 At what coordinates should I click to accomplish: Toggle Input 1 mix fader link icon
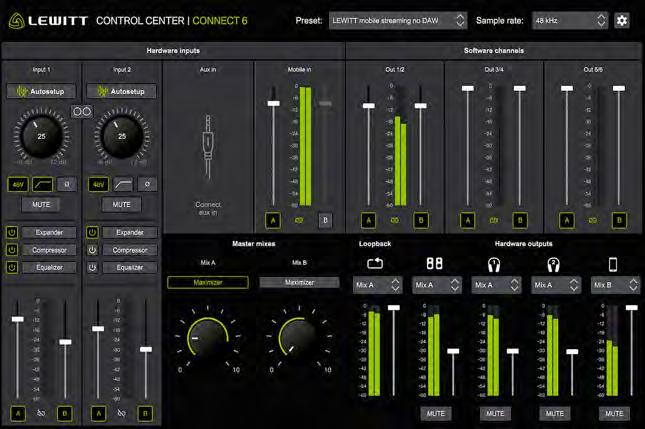coord(41,413)
